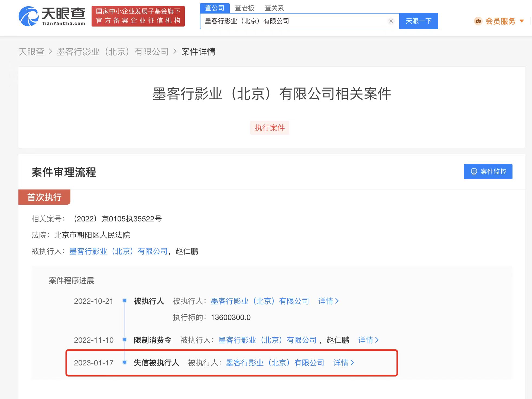The image size is (532, 399).
Task: Click the 案件审理流程 heading
Action: (x=64, y=172)
